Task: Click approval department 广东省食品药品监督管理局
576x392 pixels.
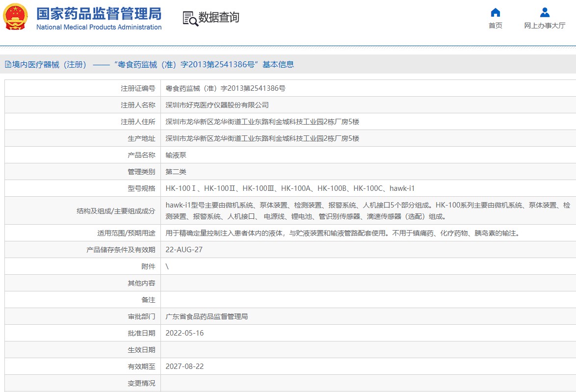Action: 207,316
